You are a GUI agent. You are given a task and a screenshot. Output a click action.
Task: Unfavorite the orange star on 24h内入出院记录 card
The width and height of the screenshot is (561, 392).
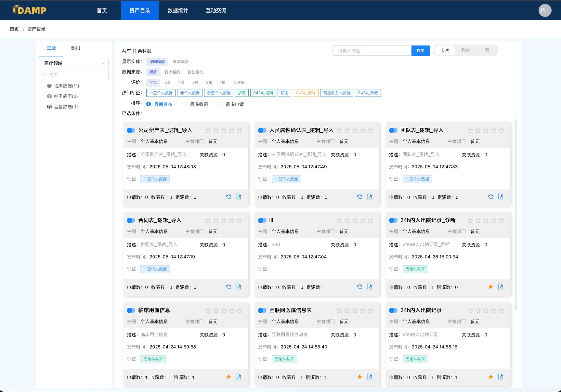(491, 377)
